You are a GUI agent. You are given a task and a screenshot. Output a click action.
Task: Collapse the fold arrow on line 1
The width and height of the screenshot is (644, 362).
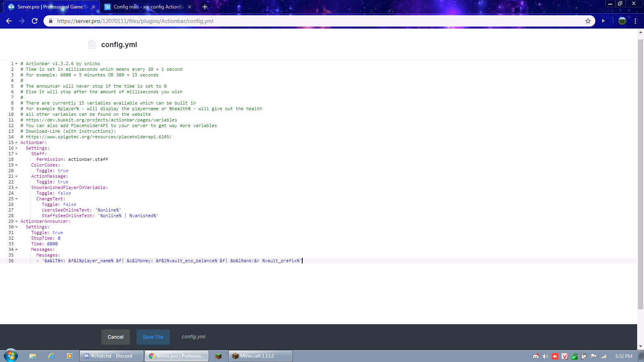click(x=16, y=64)
